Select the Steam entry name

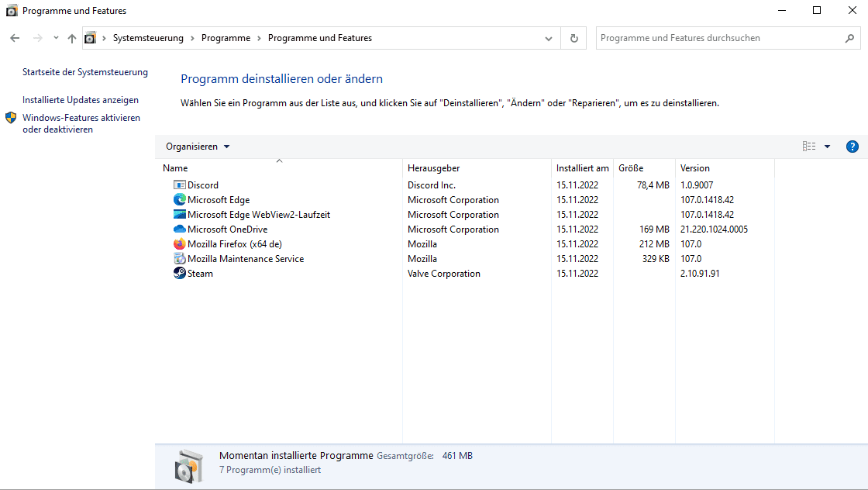(x=200, y=274)
